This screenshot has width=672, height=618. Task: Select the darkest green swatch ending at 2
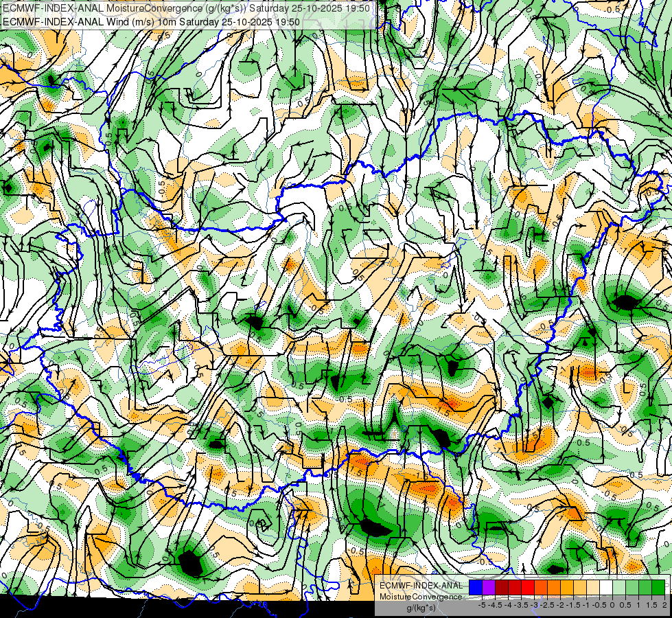pos(658,587)
